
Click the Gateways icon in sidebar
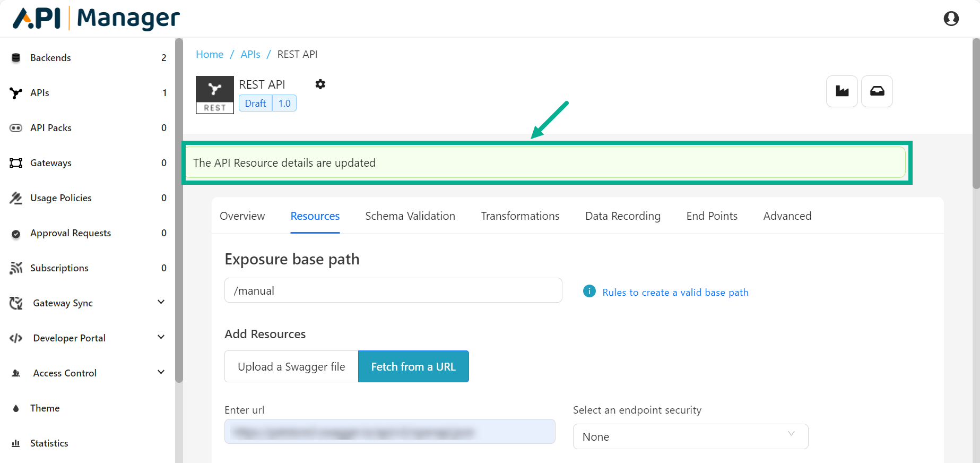click(x=16, y=163)
